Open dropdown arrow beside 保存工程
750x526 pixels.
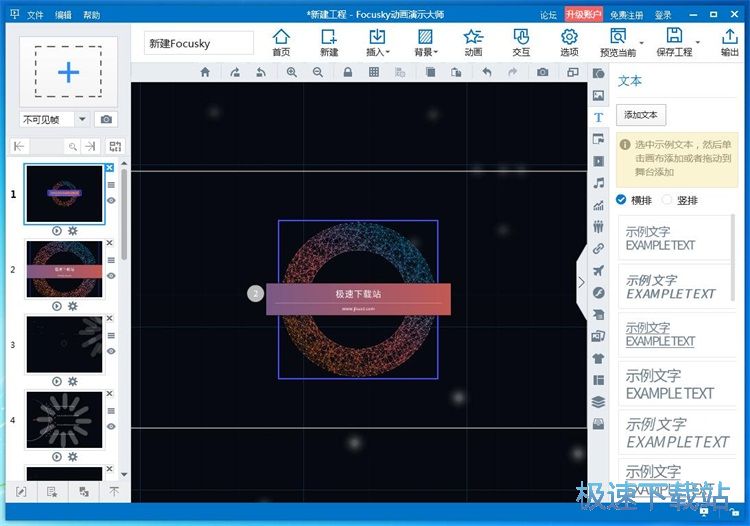pos(698,43)
